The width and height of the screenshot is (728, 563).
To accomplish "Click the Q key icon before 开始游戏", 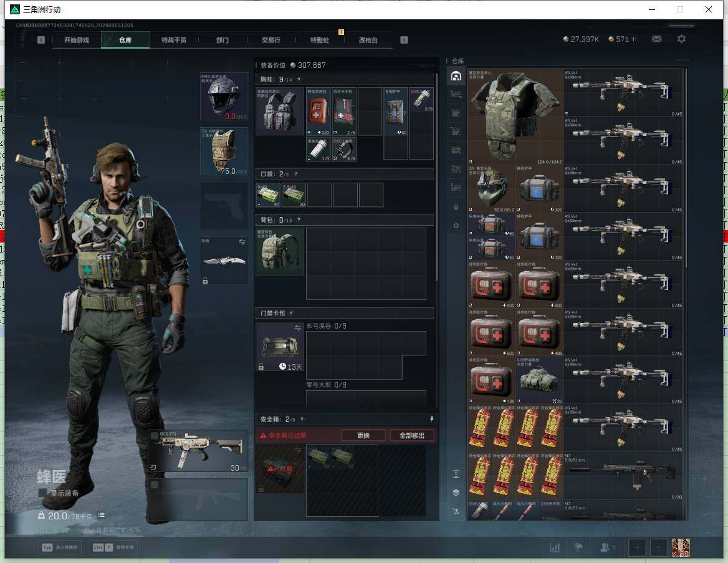I will click(x=41, y=40).
